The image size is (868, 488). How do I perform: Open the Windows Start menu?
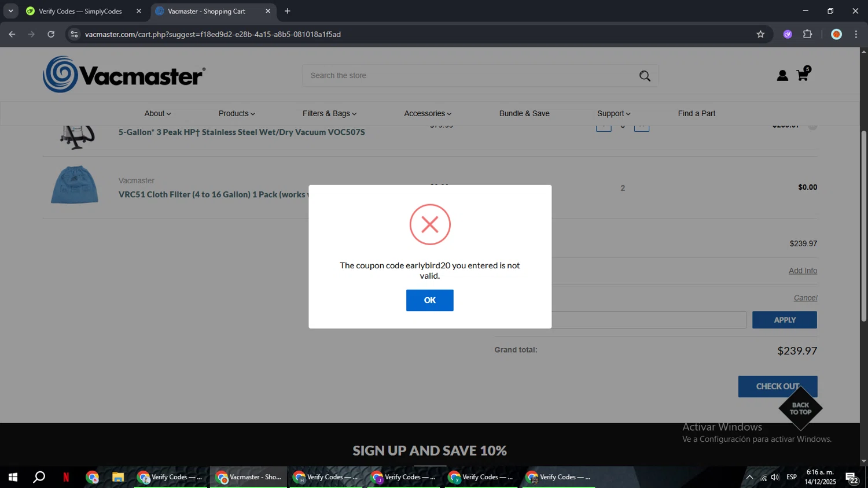(x=13, y=477)
